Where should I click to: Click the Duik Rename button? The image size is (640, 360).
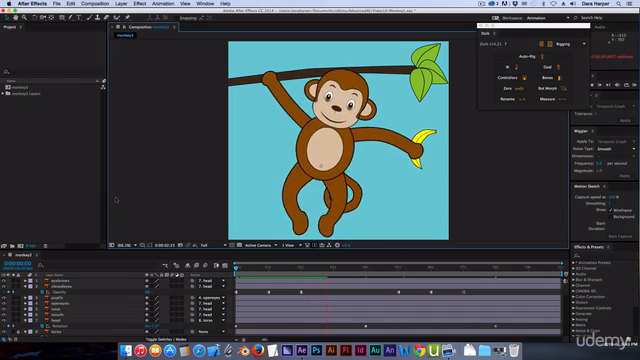point(513,99)
